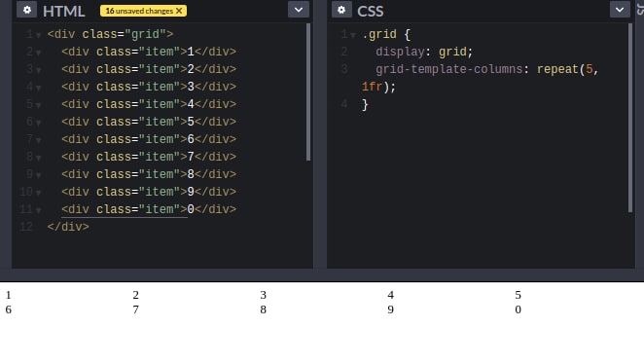Collapse HTML line 7 fold arrow

point(38,140)
